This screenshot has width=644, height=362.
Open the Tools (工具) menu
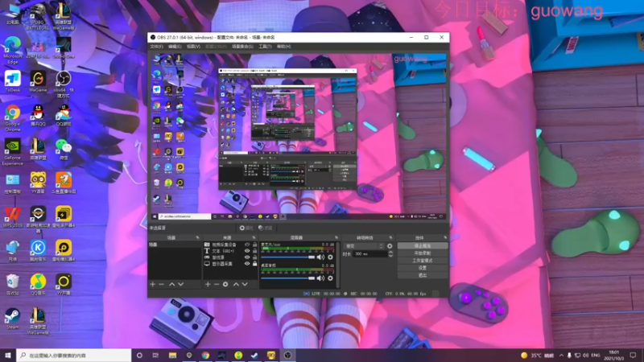[265, 47]
